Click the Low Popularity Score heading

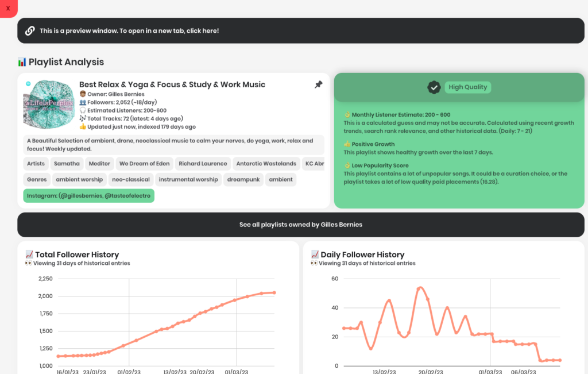click(380, 165)
